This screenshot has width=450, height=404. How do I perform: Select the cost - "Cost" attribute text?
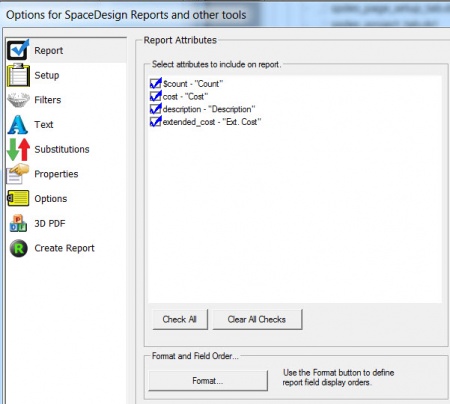click(x=185, y=96)
